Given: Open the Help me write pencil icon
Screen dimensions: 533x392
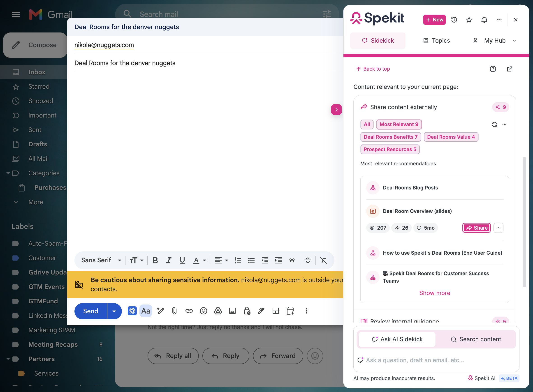Looking at the screenshot, I should point(160,311).
